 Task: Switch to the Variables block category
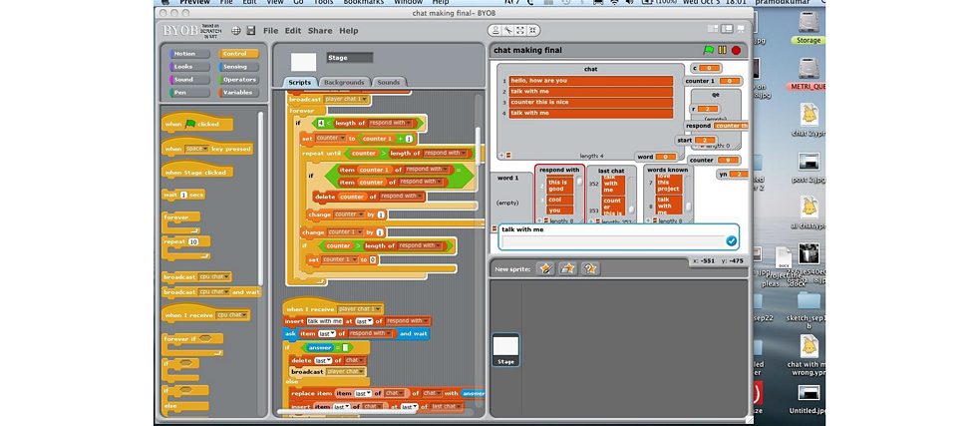click(238, 93)
